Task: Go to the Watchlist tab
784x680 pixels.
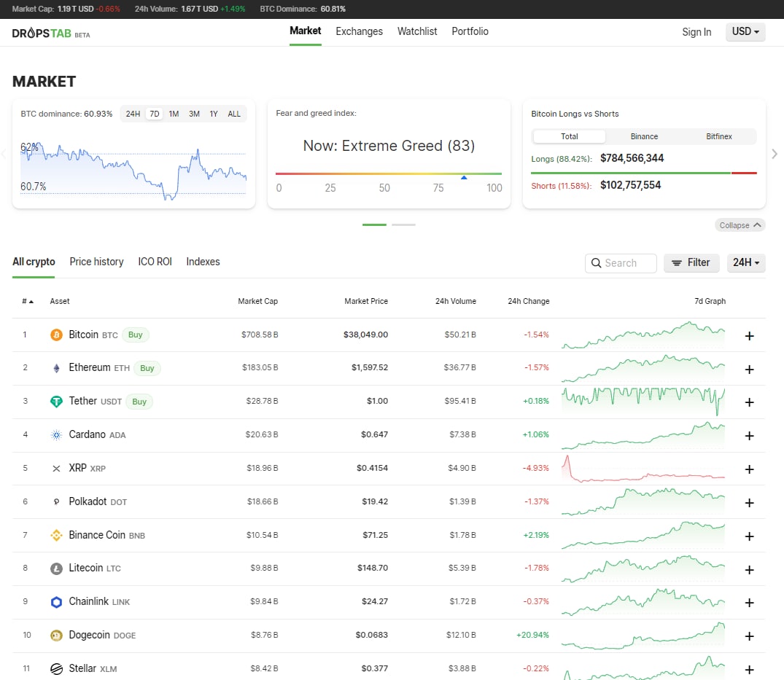Action: click(417, 31)
